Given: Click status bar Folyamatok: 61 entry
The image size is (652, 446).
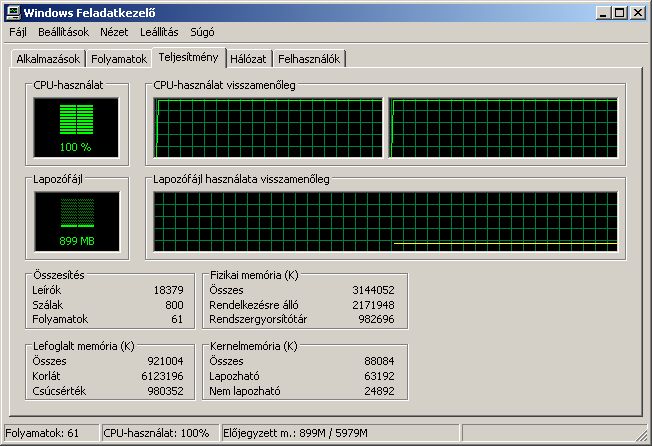Looking at the screenshot, I should tap(52, 433).
